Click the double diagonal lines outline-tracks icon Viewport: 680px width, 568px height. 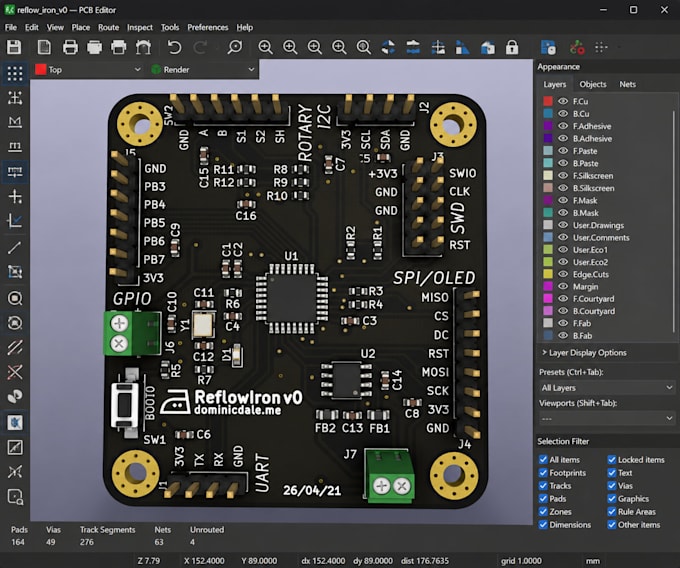[x=15, y=347]
